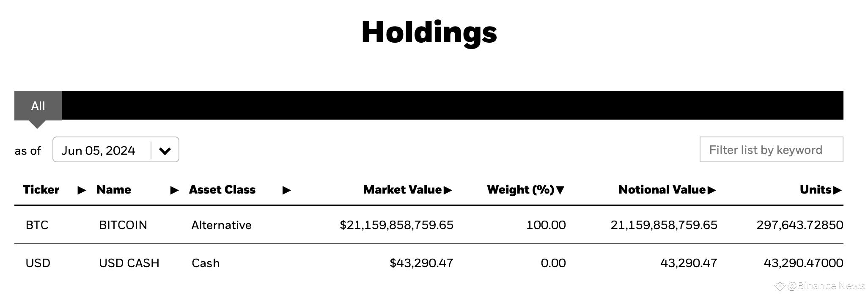Click the sort arrow next to Ticker

coord(82,191)
